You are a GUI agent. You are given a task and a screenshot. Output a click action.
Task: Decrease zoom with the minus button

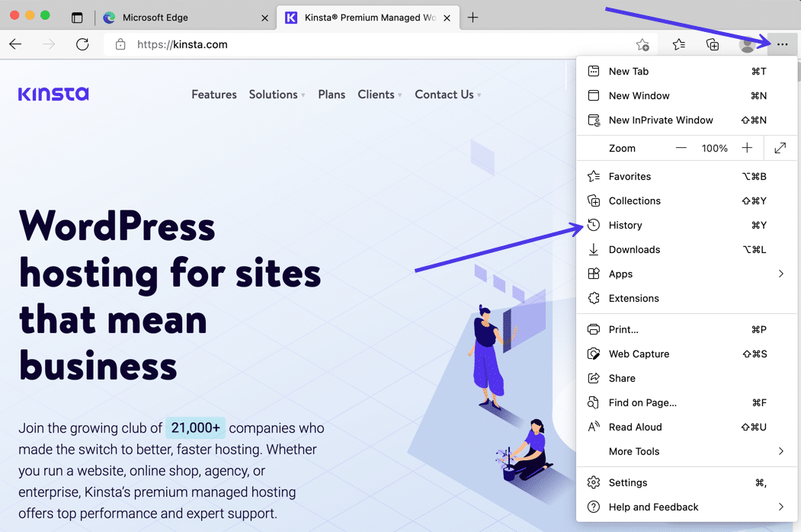(x=681, y=148)
